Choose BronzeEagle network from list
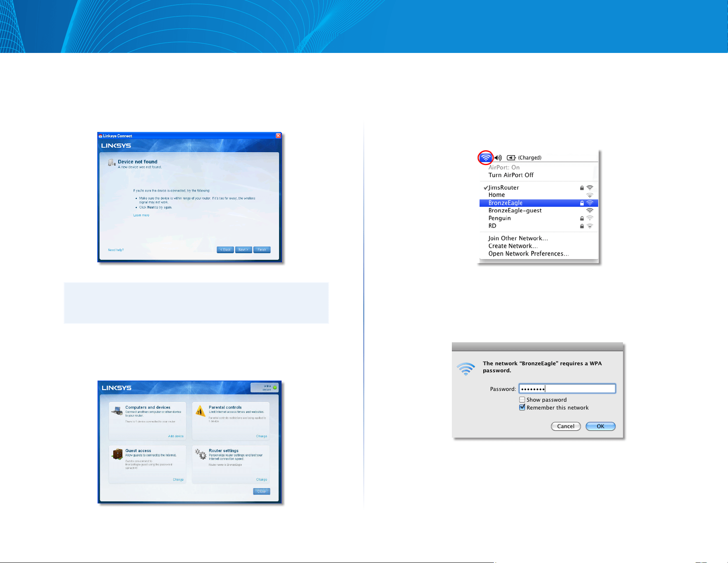This screenshot has width=728, height=563. point(539,203)
